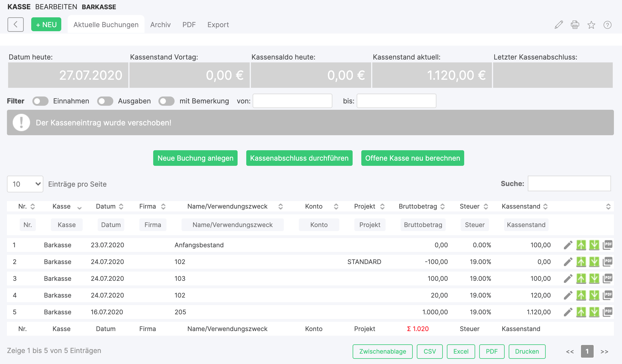Viewport: 622px width, 364px height.
Task: Open PDF copy icon for entry 5
Action: [x=608, y=312]
